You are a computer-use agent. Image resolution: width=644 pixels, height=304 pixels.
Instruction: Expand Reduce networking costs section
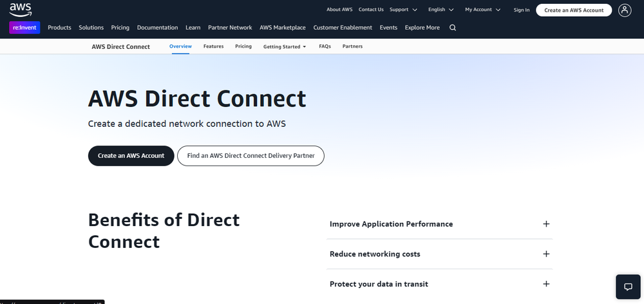click(x=439, y=254)
